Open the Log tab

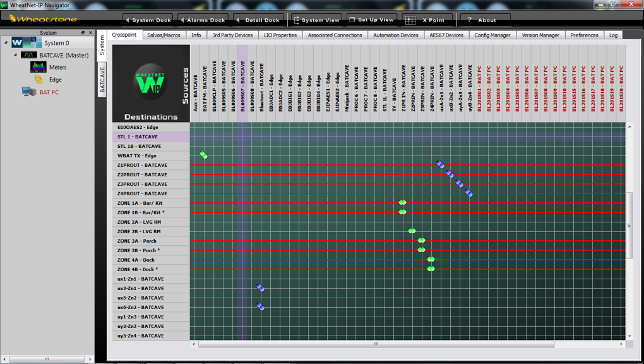[613, 35]
